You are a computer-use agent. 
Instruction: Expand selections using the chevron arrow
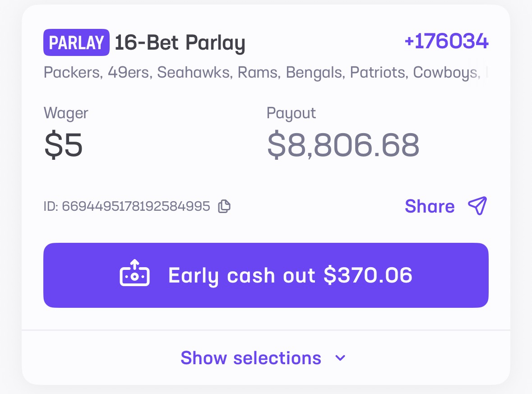tap(341, 358)
